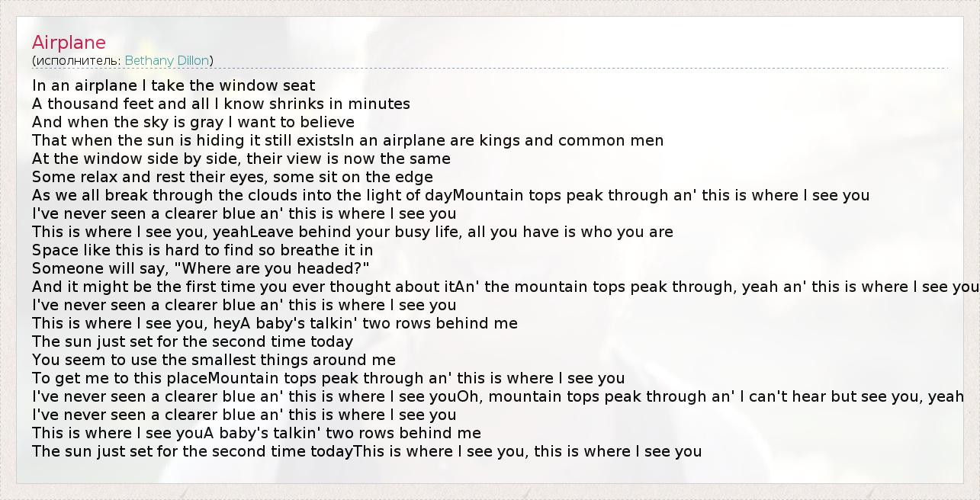Open the Bethany Dillon artist link
The width and height of the screenshot is (980, 500).
click(x=168, y=60)
